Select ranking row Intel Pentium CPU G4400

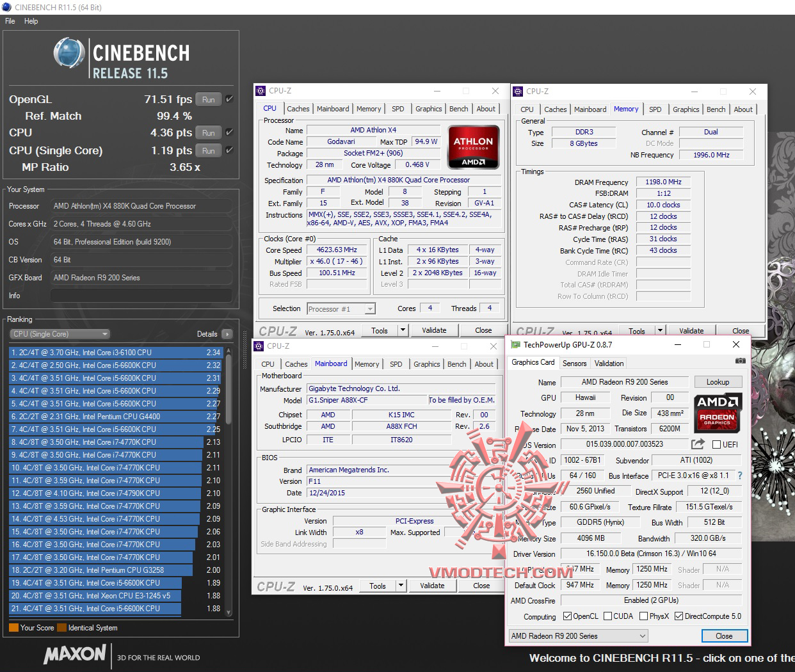tap(116, 417)
